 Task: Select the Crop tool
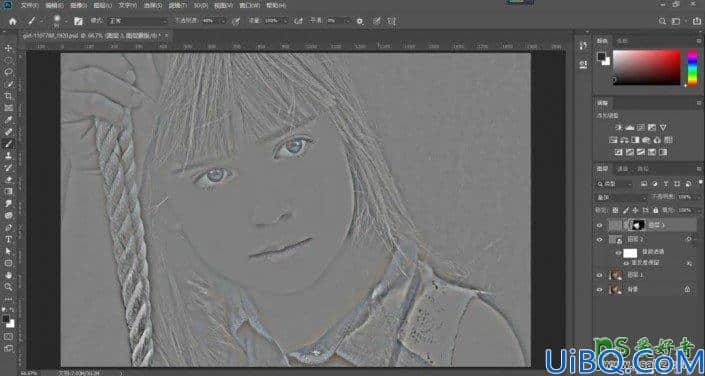tap(9, 96)
